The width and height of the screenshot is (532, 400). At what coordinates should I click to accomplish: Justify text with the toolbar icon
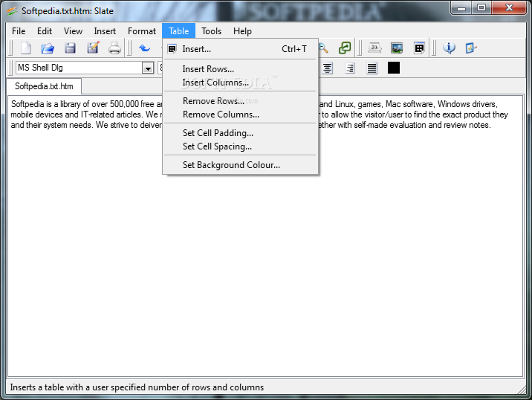click(x=372, y=68)
